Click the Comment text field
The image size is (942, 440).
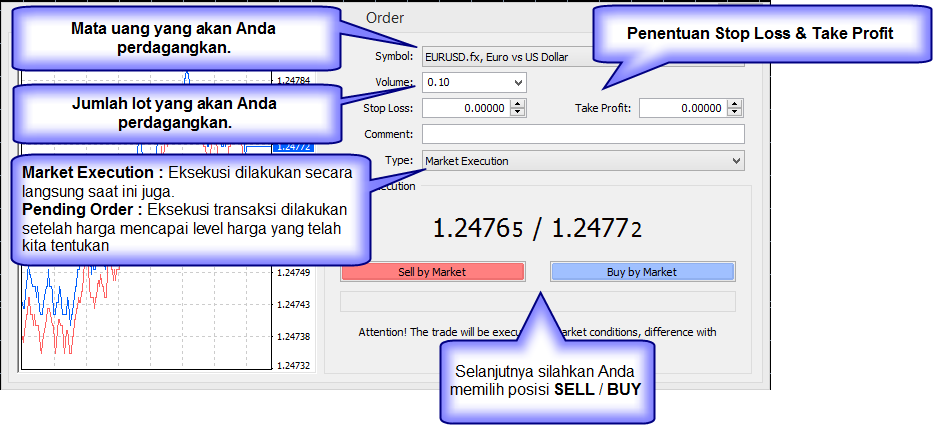pos(583,134)
